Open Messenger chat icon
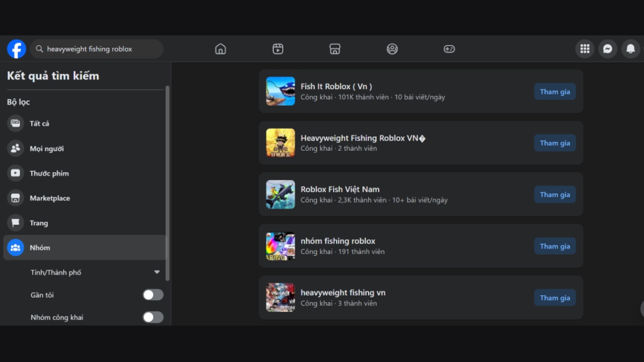The width and height of the screenshot is (644, 362). (608, 49)
